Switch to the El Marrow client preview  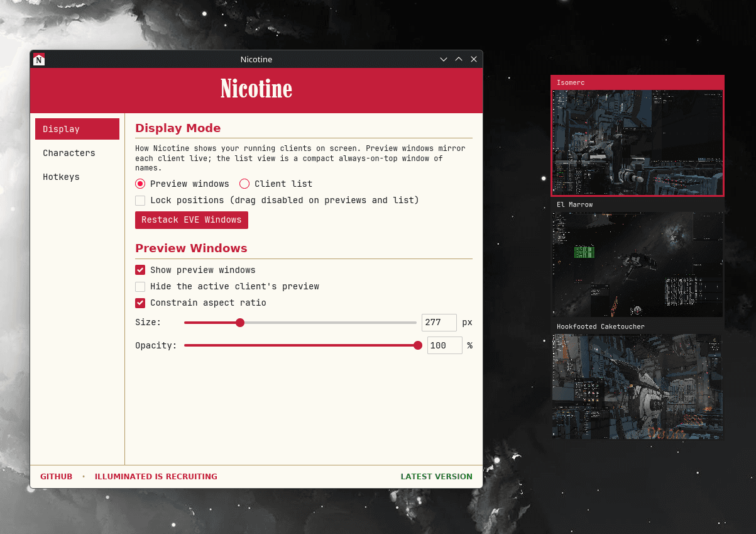point(637,264)
